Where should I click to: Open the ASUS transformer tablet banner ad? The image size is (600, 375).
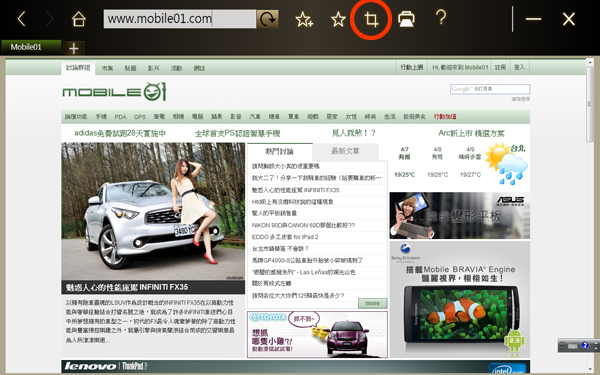(x=460, y=215)
